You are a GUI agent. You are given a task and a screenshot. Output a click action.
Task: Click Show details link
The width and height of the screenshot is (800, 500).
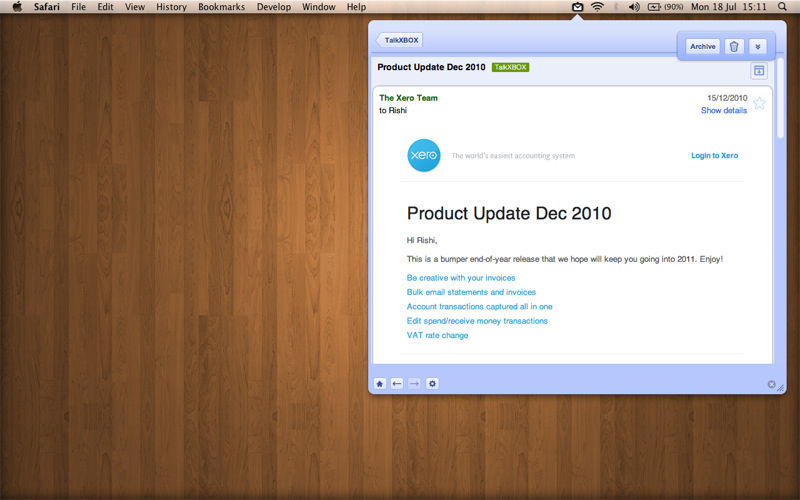coord(723,110)
